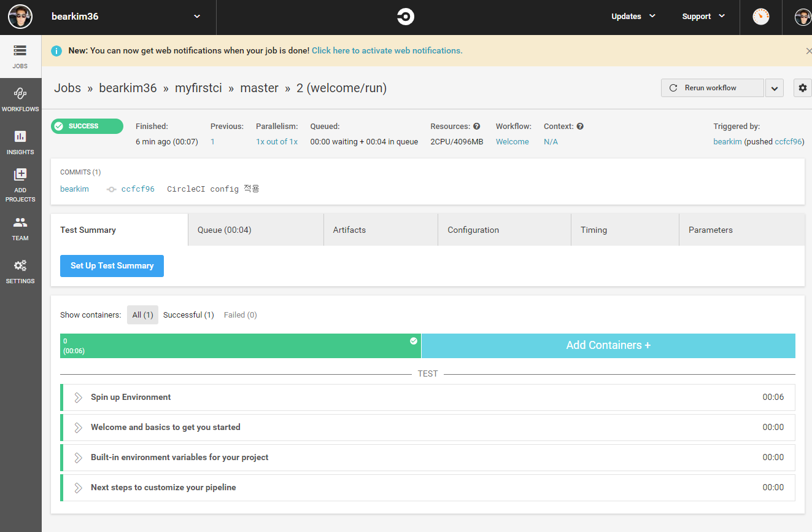Open user avatar at top right
This screenshot has width=812, height=532.
(803, 17)
